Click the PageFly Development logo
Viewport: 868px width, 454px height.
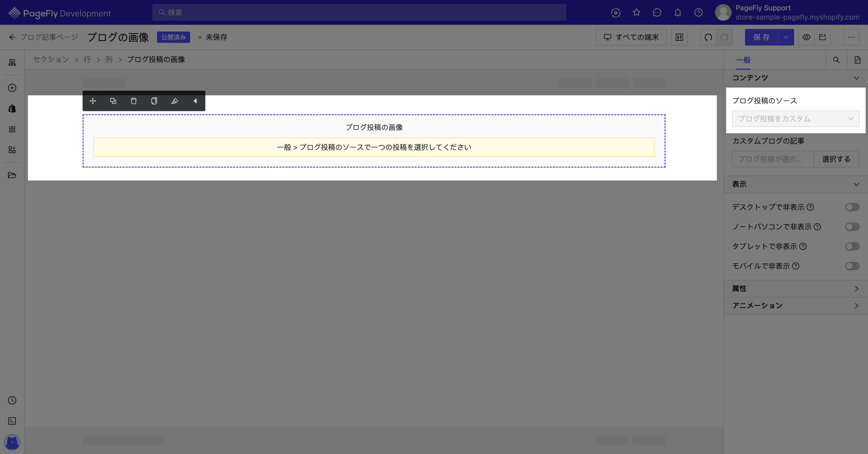pyautogui.click(x=59, y=13)
